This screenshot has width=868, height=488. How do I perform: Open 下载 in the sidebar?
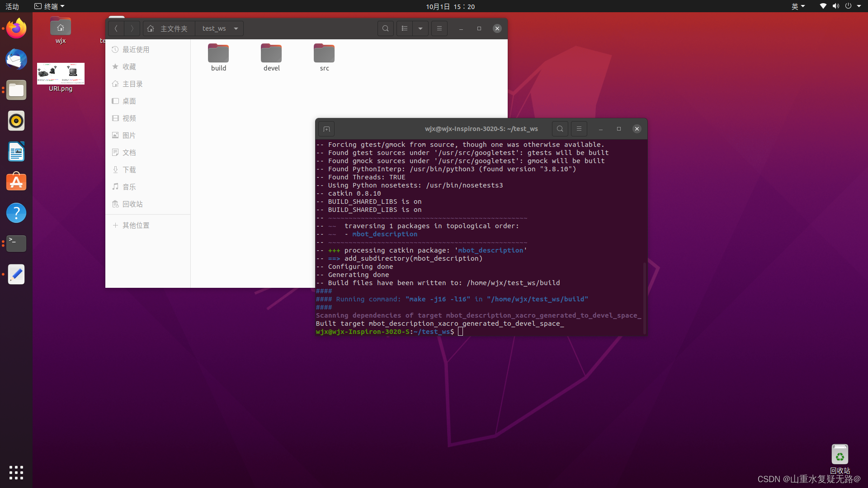(x=148, y=169)
